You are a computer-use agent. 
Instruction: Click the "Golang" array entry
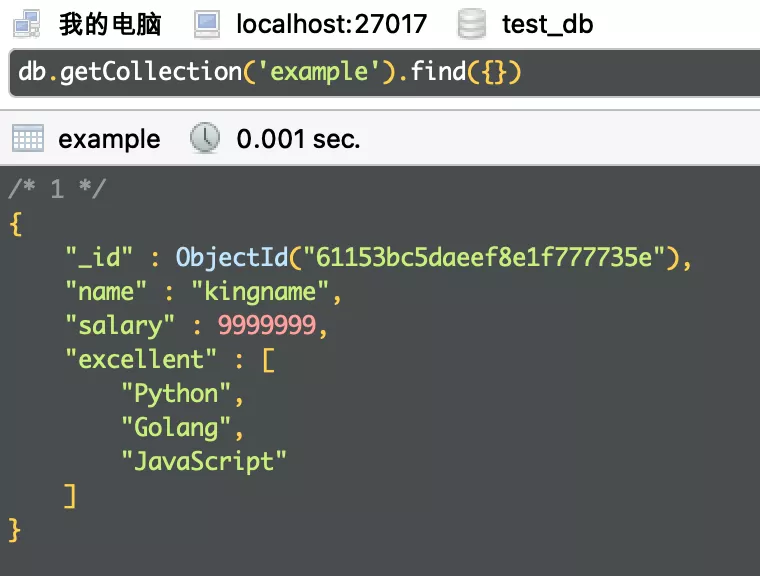(x=177, y=427)
